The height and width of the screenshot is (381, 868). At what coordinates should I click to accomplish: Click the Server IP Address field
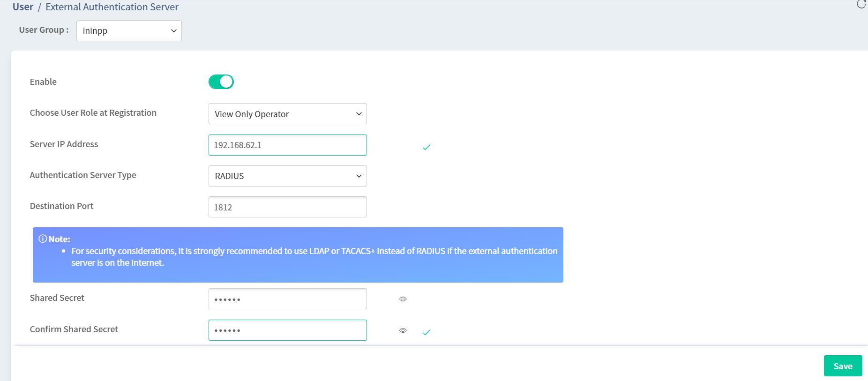click(288, 145)
